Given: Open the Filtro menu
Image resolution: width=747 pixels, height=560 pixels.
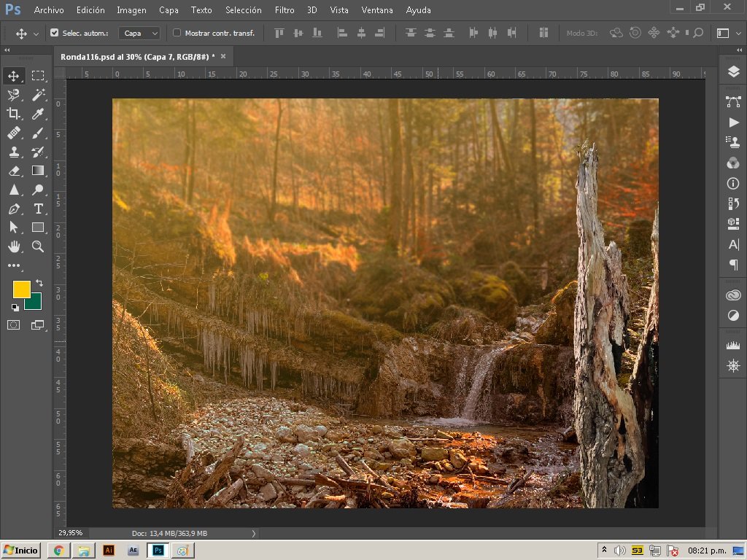Looking at the screenshot, I should pos(285,10).
